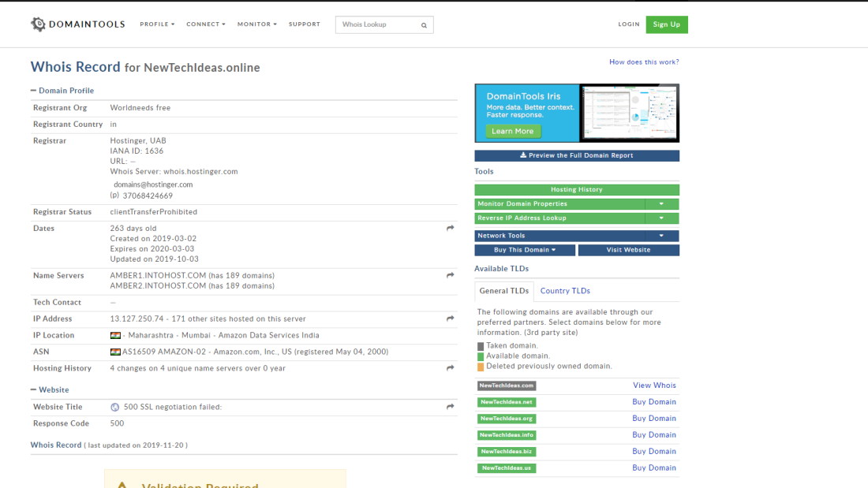Preview the Full Domain Report
Viewport: 868px width, 488px height.
[x=577, y=155]
